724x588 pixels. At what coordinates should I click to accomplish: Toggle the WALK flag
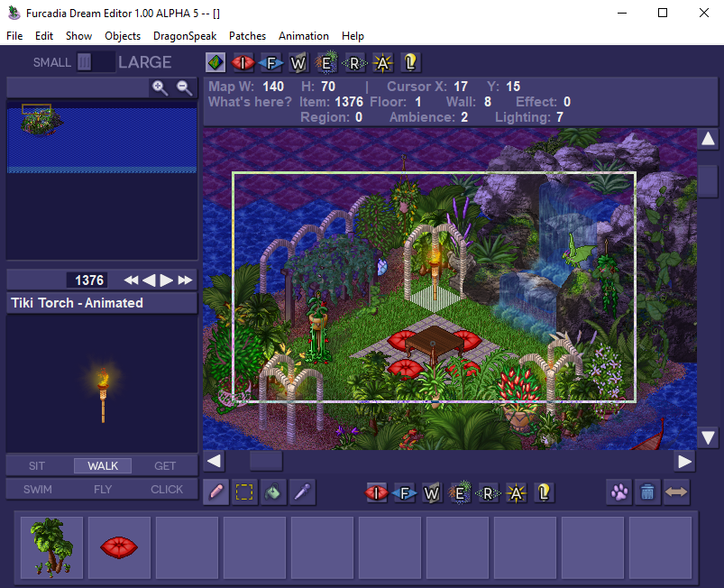click(x=103, y=466)
